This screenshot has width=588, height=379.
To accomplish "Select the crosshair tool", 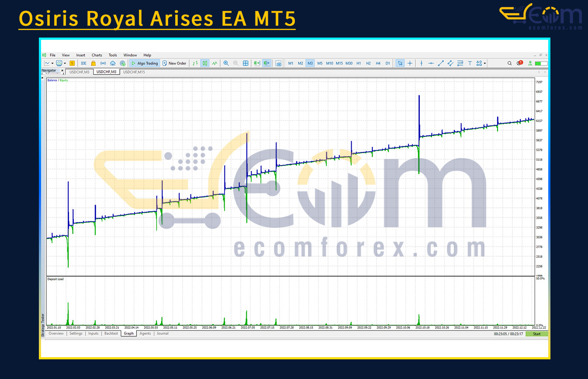I will 410,63.
